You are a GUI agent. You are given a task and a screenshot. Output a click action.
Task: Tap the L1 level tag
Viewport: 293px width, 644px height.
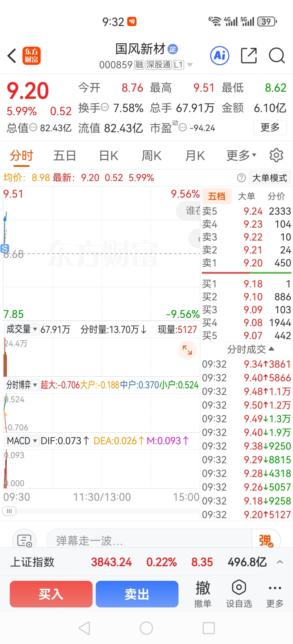[x=178, y=65]
